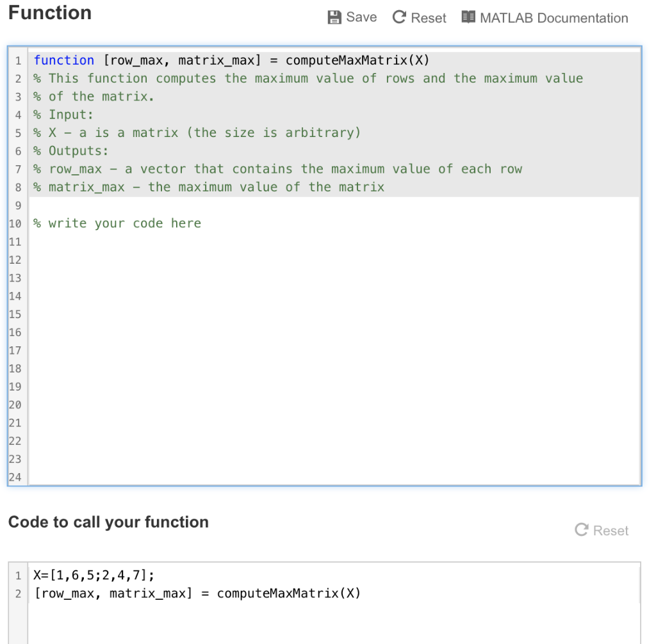This screenshot has width=656, height=644.
Task: Open the MATLAB Documentation link
Action: pyautogui.click(x=554, y=18)
